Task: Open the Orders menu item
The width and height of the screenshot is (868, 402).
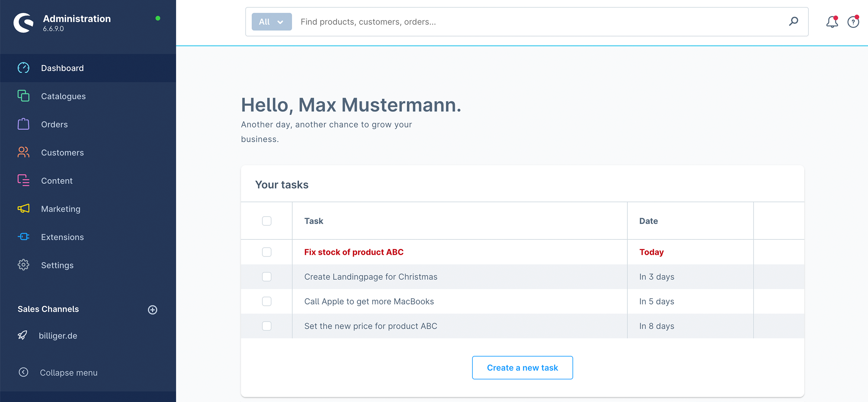Action: pyautogui.click(x=88, y=124)
